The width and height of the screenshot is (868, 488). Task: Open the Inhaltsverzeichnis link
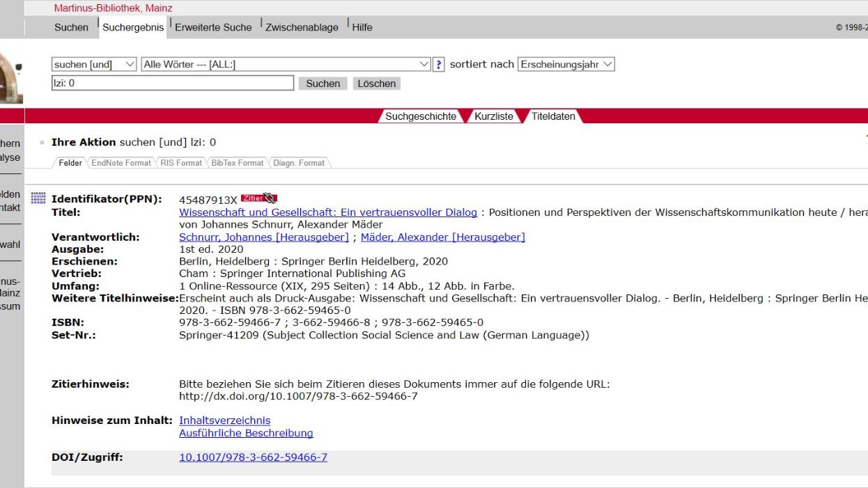pyautogui.click(x=225, y=420)
